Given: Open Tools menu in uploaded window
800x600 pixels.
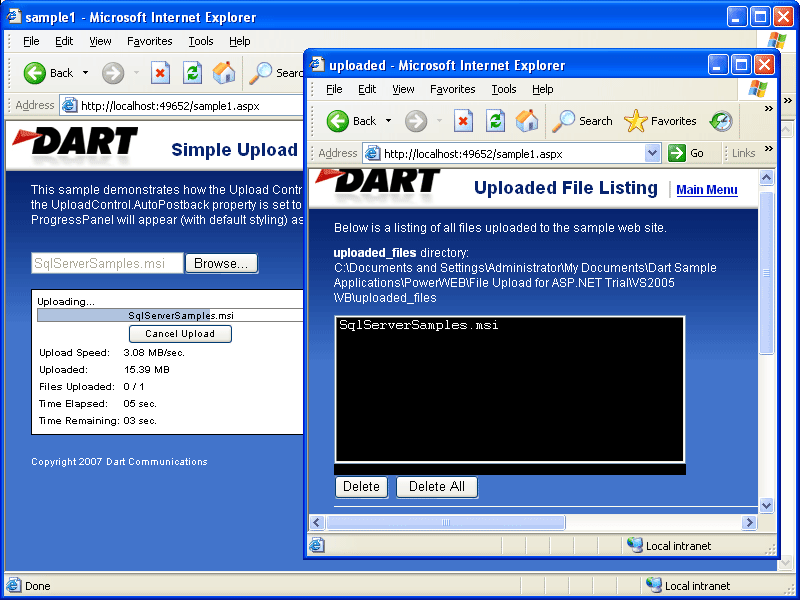Looking at the screenshot, I should click(x=504, y=89).
